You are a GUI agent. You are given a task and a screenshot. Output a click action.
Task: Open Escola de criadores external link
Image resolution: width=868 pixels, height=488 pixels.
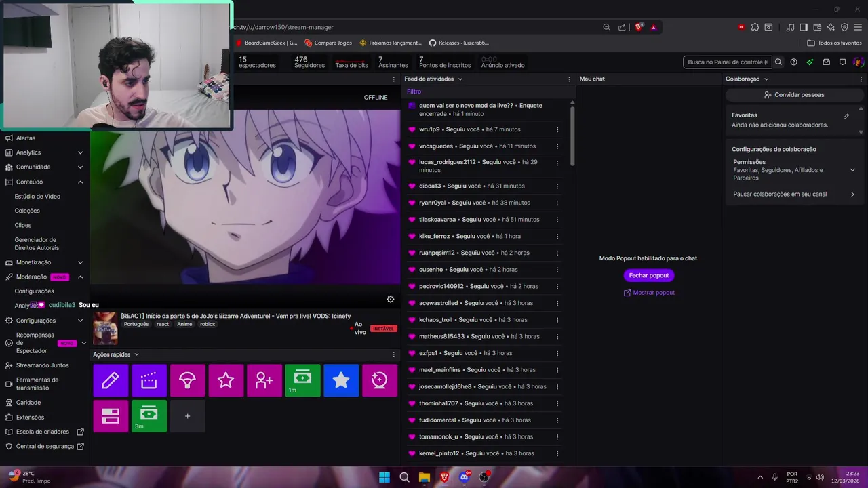(x=45, y=432)
